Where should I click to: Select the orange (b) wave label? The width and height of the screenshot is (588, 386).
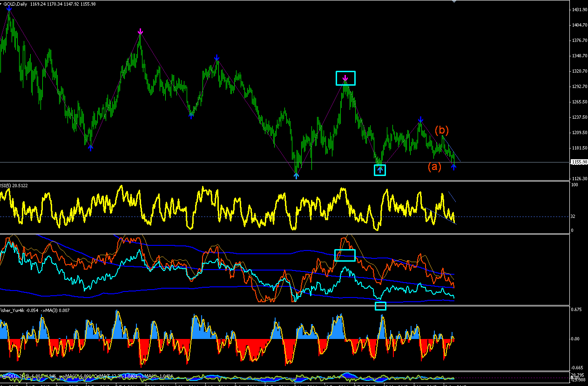point(442,130)
